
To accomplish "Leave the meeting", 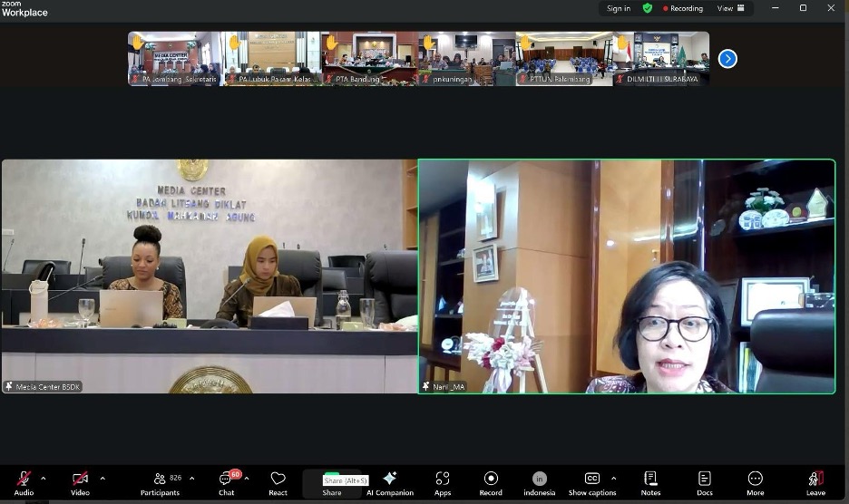I will point(815,483).
